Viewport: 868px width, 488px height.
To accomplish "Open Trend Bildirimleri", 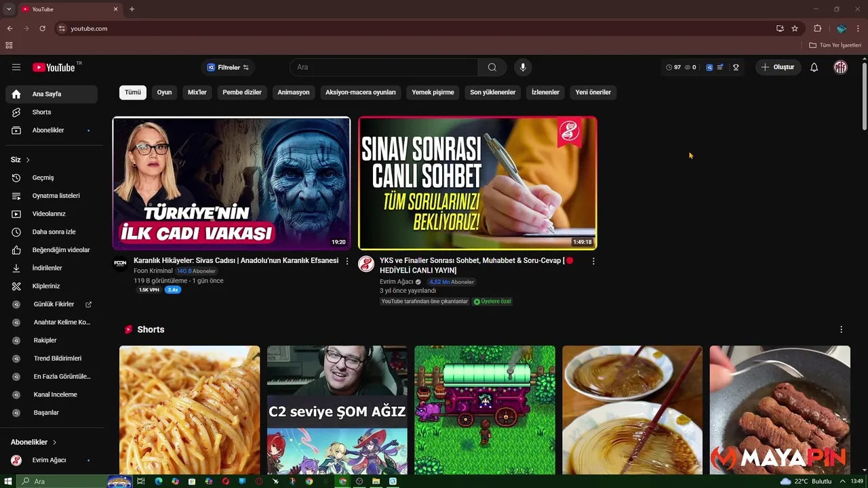I will click(52, 359).
